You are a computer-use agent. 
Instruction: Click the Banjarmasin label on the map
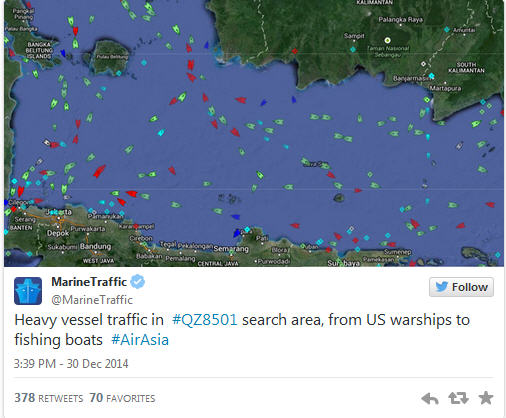coord(412,79)
